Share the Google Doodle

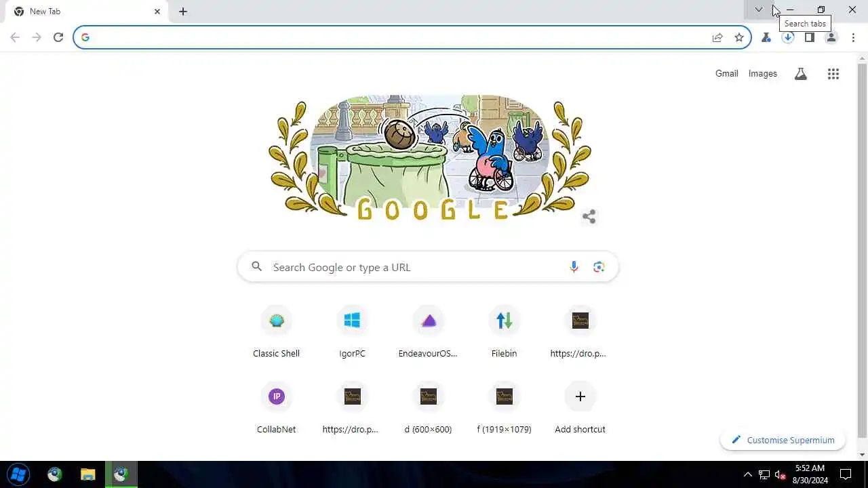pyautogui.click(x=589, y=216)
